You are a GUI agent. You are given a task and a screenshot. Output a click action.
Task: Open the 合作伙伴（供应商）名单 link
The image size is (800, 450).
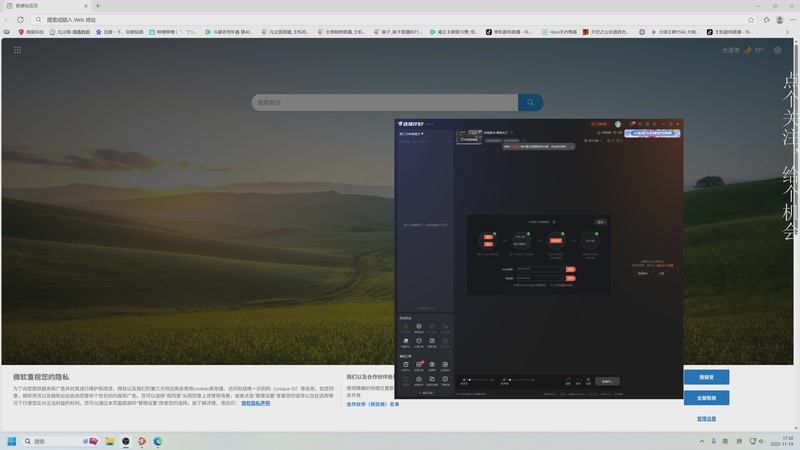[372, 404]
